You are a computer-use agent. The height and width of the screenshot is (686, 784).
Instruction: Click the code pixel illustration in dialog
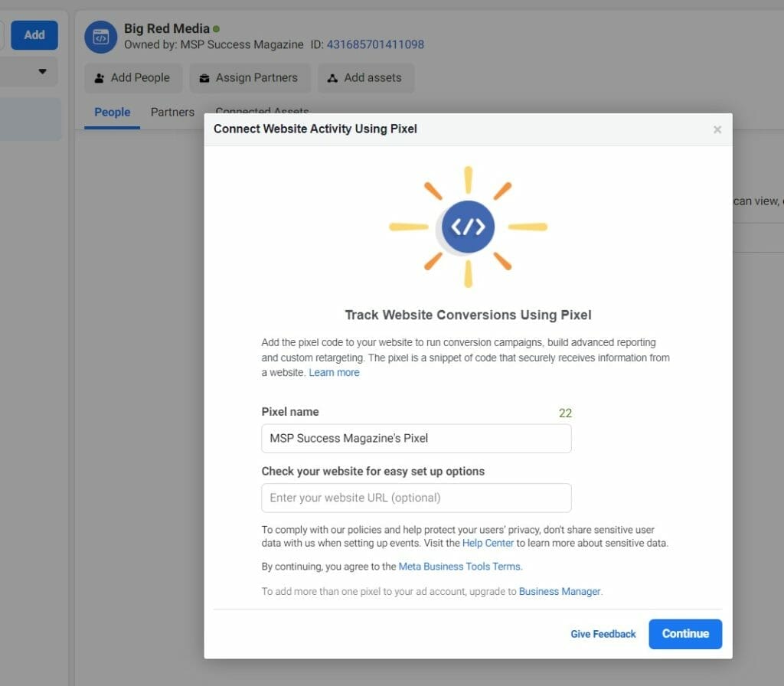tap(468, 227)
